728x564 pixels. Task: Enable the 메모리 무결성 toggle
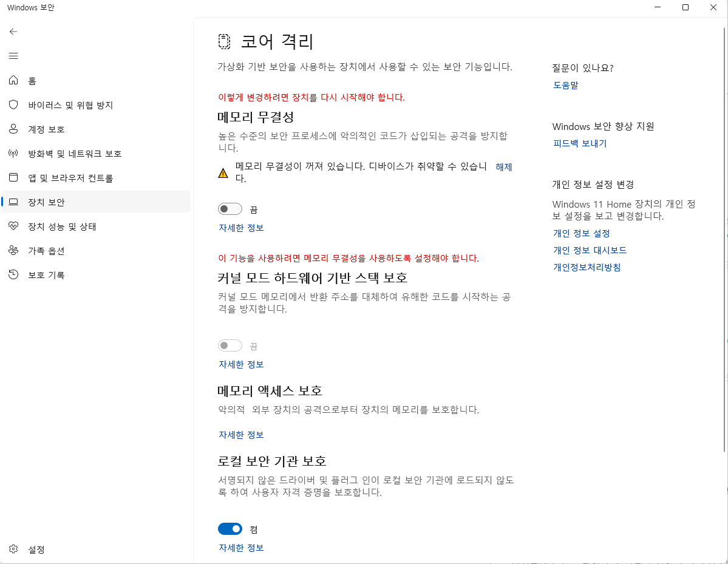pyautogui.click(x=230, y=208)
